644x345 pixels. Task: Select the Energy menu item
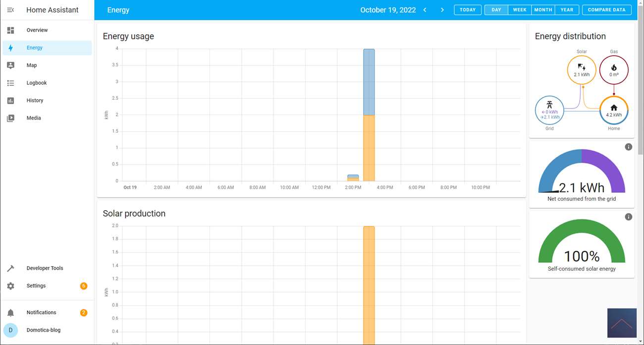(35, 48)
